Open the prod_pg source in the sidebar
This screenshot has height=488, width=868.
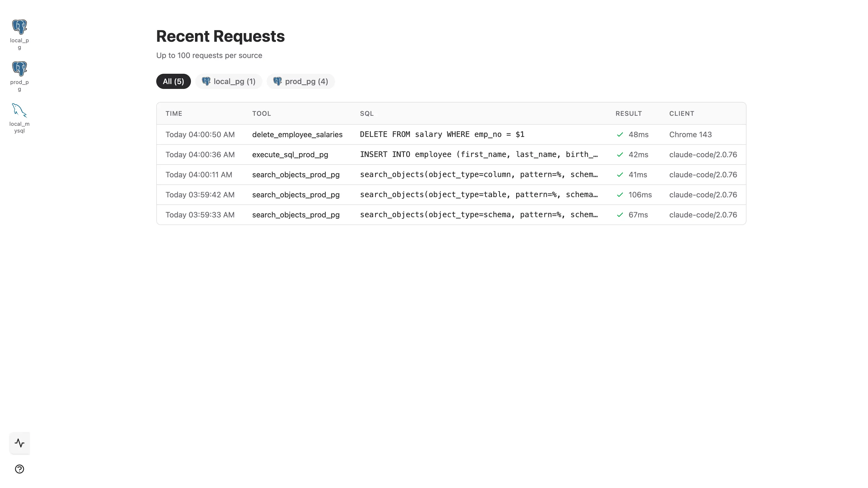coord(19,69)
